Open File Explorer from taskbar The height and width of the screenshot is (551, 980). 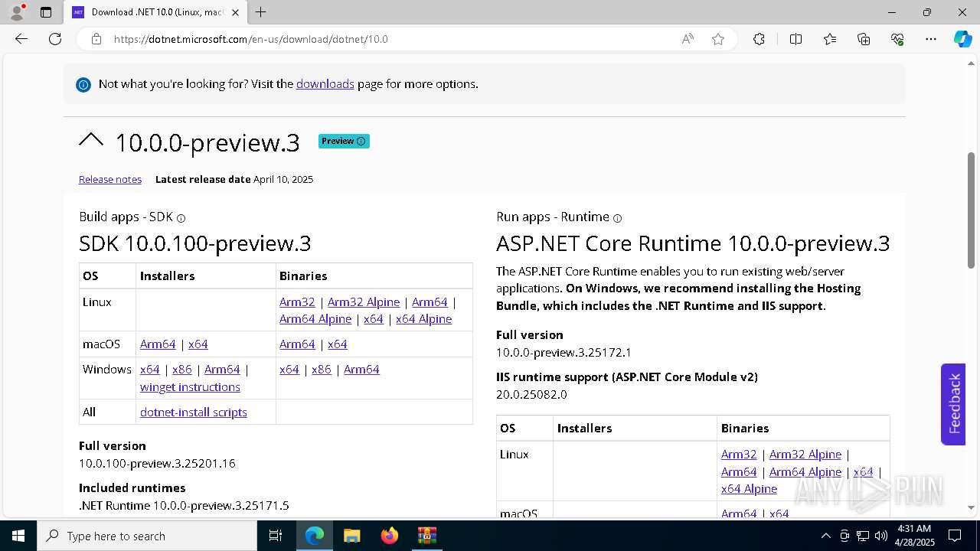[351, 536]
